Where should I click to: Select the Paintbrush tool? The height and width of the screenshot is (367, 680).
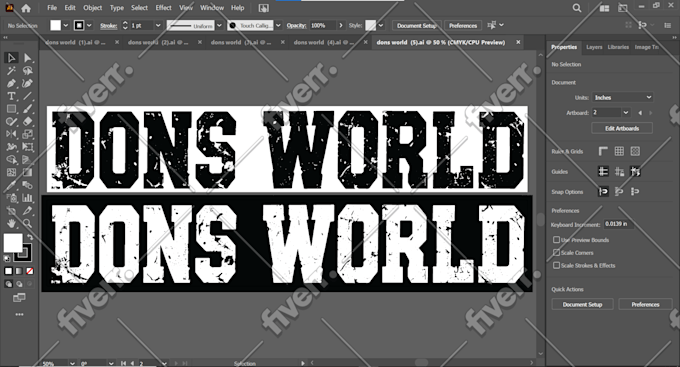28,109
